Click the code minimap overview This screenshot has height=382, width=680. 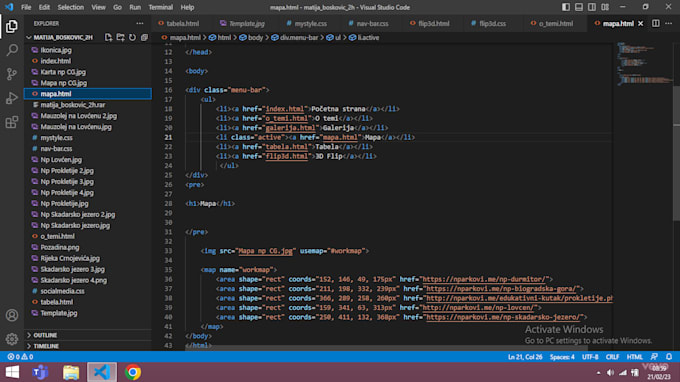[x=644, y=63]
